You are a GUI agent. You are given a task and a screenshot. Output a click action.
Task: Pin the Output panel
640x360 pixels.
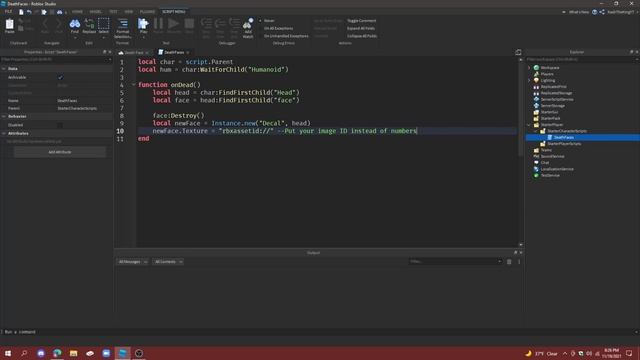coord(516,253)
